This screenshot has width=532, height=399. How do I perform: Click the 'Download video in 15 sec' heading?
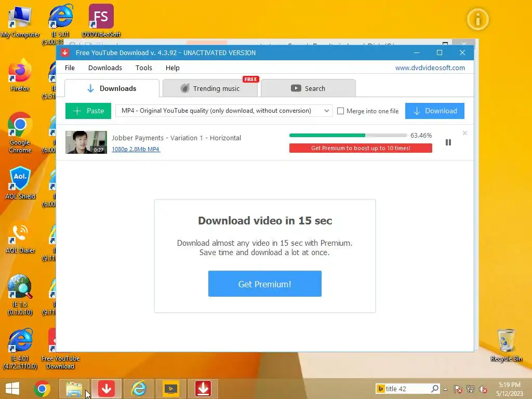click(265, 221)
